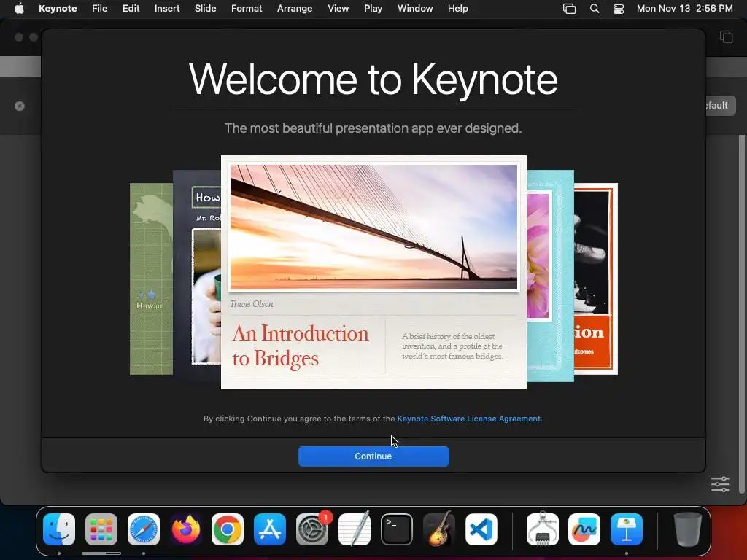Open Keynote Software License Agreement link
Image resolution: width=747 pixels, height=560 pixels.
pos(469,419)
